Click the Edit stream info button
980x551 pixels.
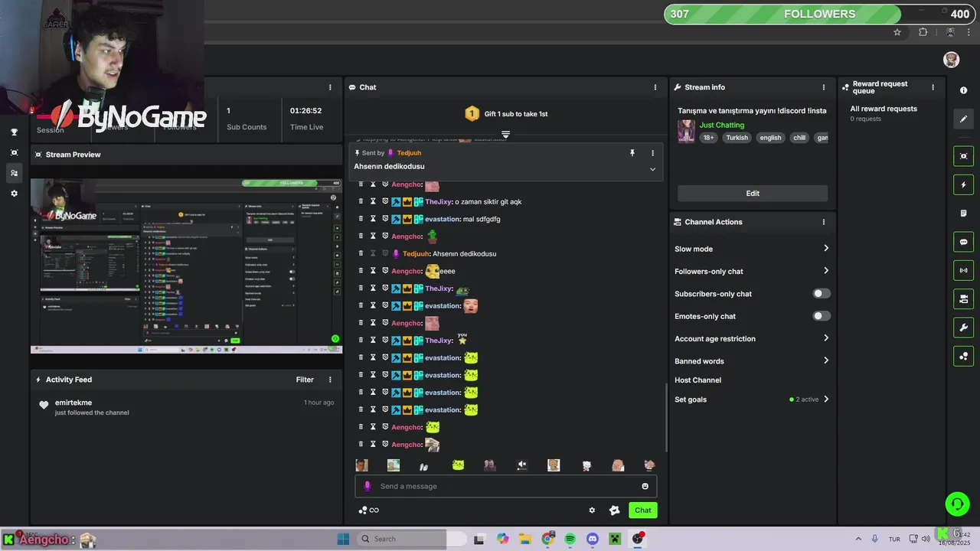[x=753, y=194]
